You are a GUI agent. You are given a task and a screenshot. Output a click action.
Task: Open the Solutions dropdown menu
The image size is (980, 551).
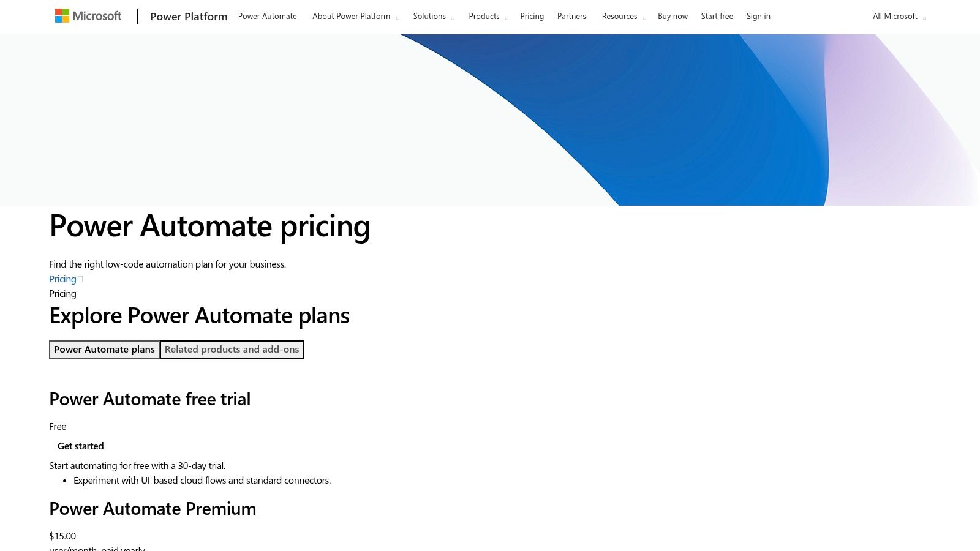point(429,16)
